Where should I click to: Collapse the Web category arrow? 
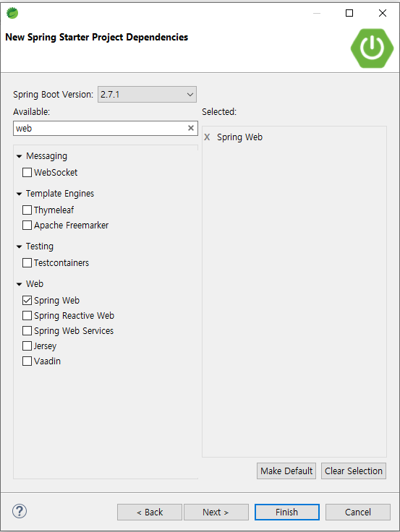(19, 284)
